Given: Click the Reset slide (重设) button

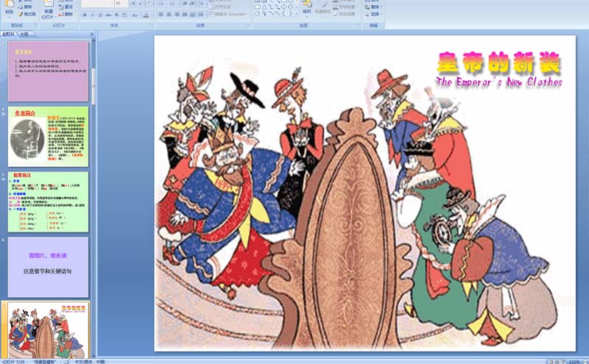Looking at the screenshot, I should pyautogui.click(x=66, y=7).
